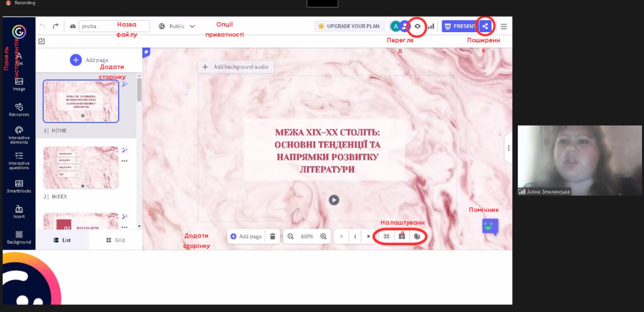Viewport: 644px width, 312px height.
Task: Open the statistics bar chart icon
Action: click(x=431, y=26)
